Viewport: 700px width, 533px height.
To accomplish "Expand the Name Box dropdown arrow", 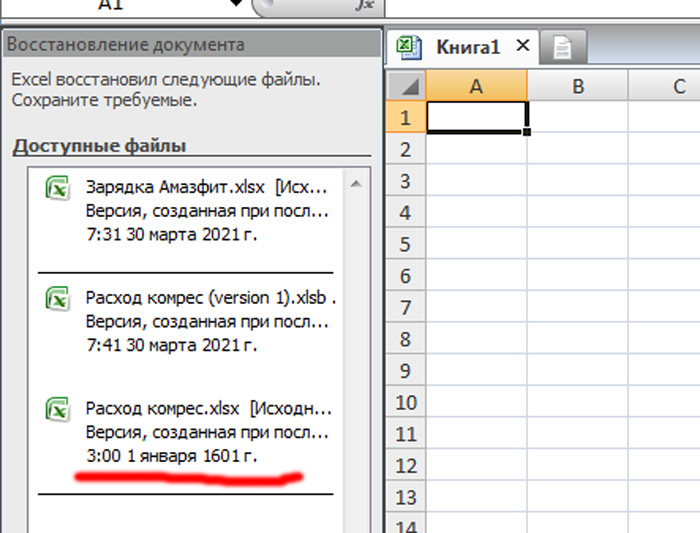I will coord(236,5).
